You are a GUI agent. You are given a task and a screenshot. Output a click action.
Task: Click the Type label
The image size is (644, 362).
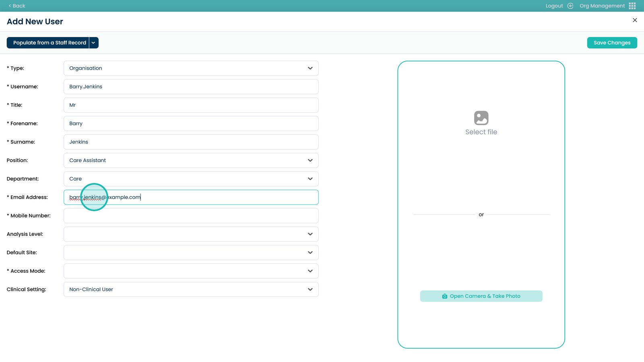15,68
